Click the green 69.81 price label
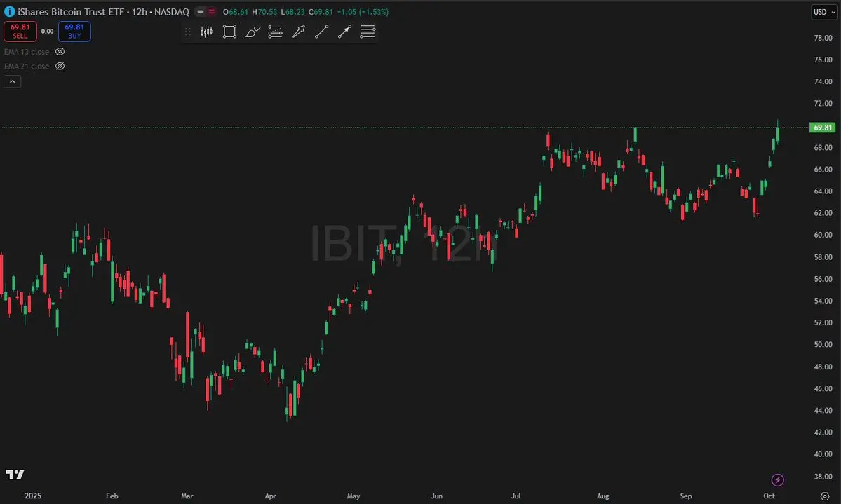Screen dimensions: 841x504 (x=822, y=128)
